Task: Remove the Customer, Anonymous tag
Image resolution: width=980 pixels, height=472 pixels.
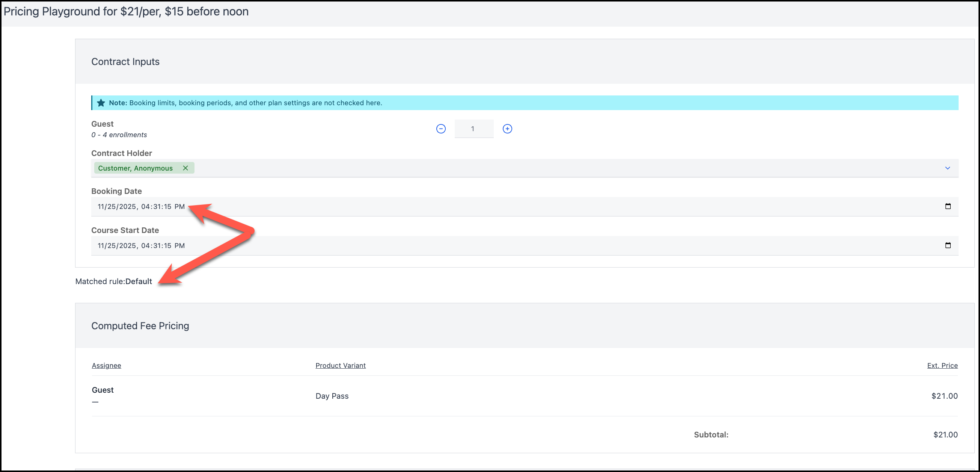Action: pyautogui.click(x=185, y=168)
